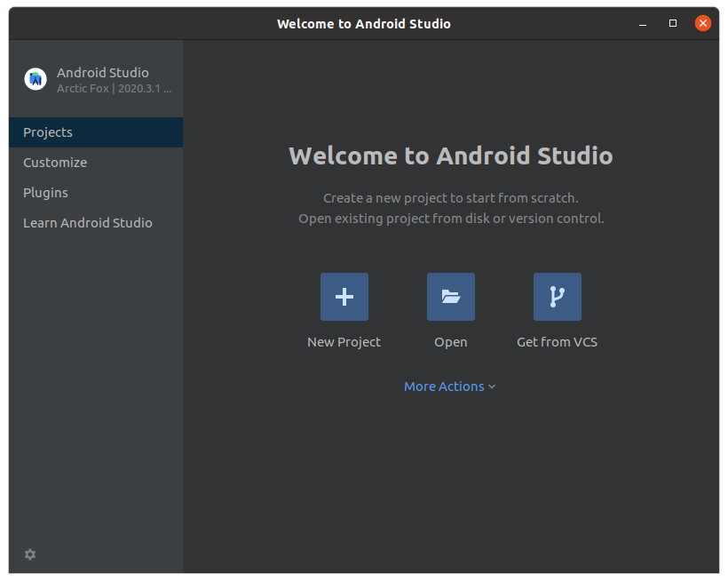Close the Welcome to Android Studio window
This screenshot has height=582, width=728.
point(703,23)
